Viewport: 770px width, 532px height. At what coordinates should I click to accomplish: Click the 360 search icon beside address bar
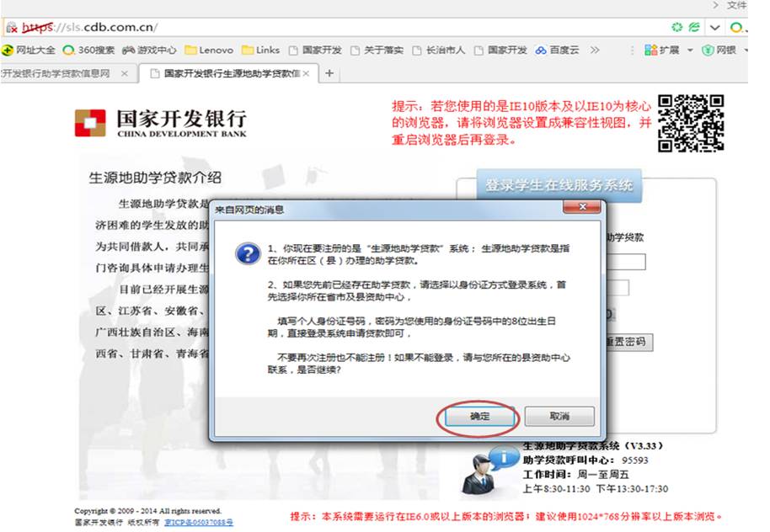[736, 28]
